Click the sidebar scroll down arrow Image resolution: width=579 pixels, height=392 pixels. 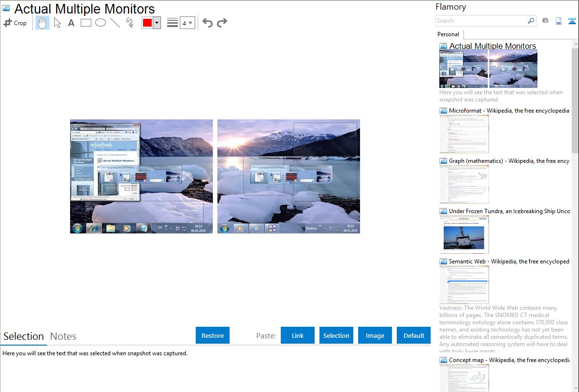tap(575, 388)
